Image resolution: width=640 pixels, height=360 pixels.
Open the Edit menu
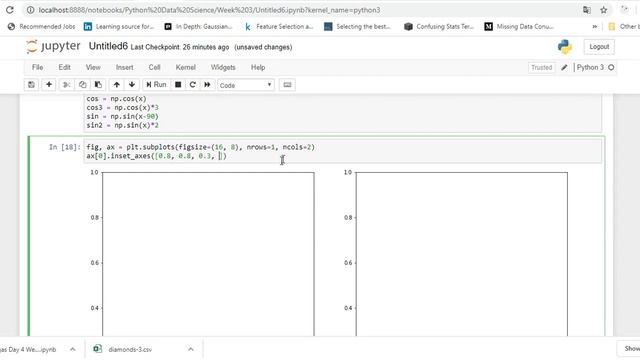(64, 67)
